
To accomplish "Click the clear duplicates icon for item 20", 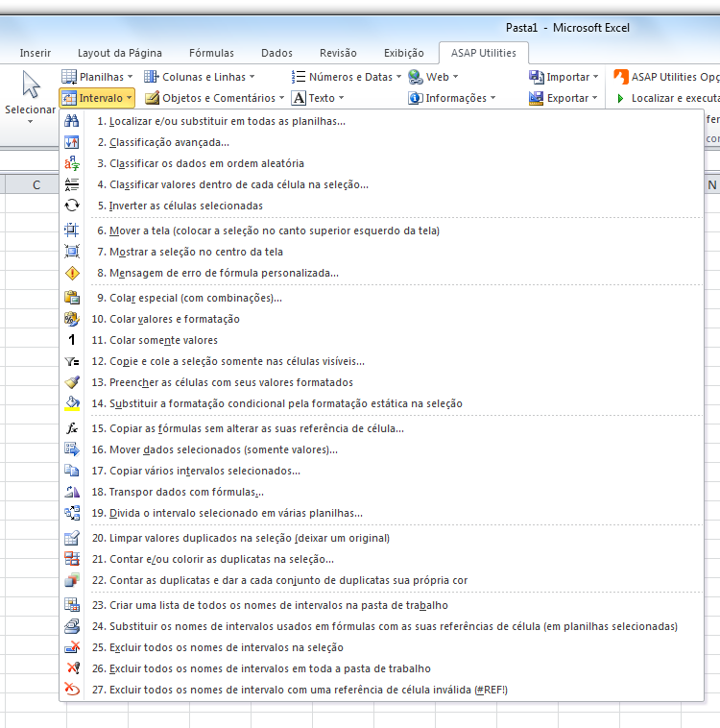I will click(x=72, y=538).
